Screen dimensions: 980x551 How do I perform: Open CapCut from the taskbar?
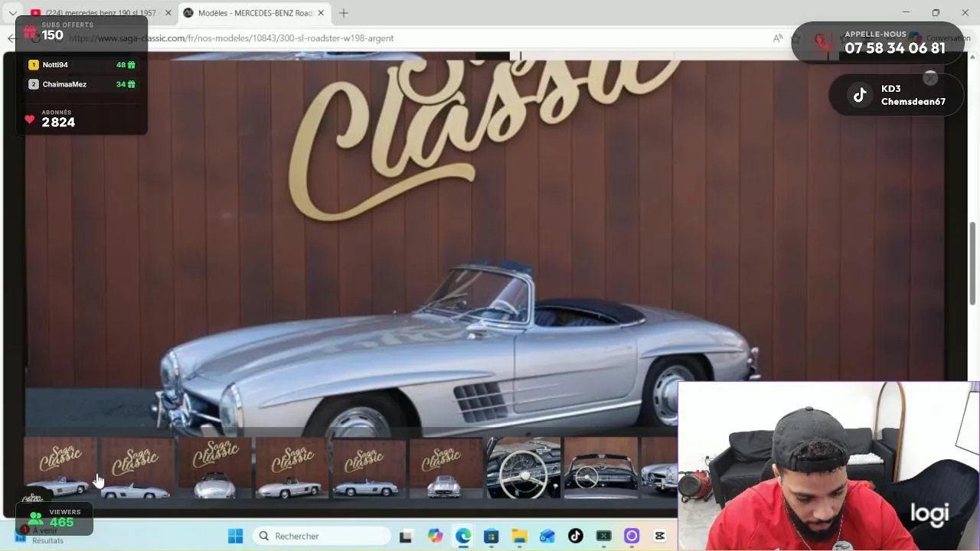[660, 536]
